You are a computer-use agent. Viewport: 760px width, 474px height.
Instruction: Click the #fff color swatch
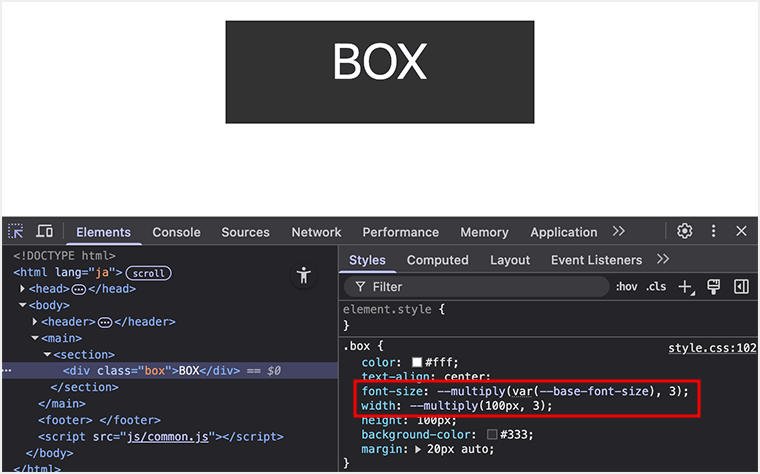pos(417,362)
